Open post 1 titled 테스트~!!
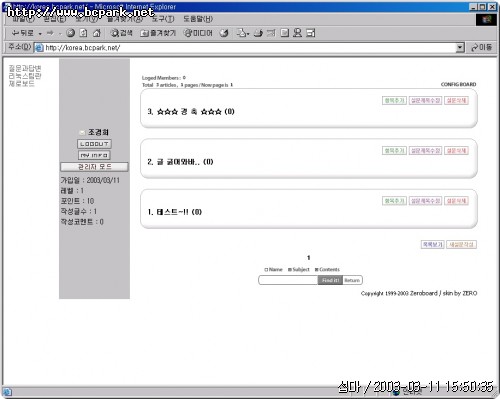 pyautogui.click(x=175, y=212)
